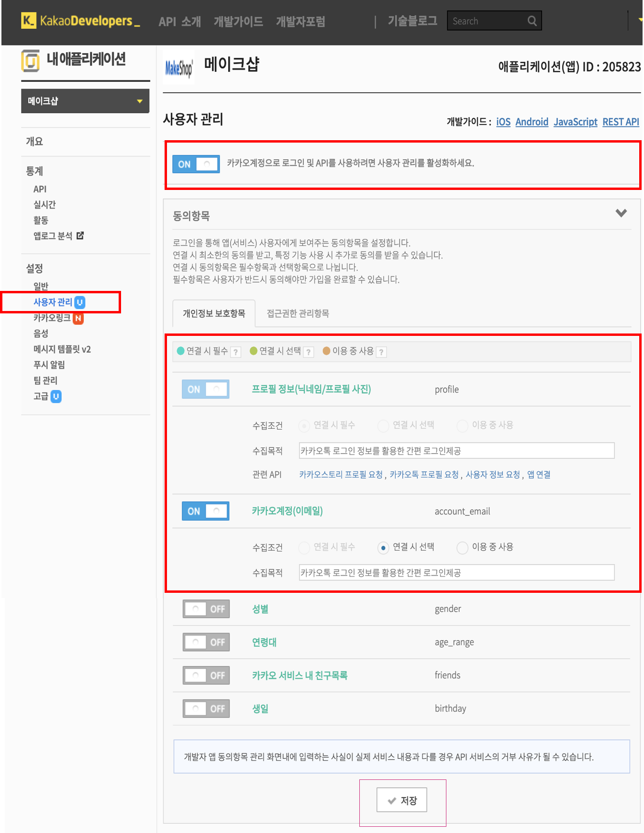This screenshot has width=644, height=833.
Task: Open 팀 관리 sidebar item
Action: (45, 381)
